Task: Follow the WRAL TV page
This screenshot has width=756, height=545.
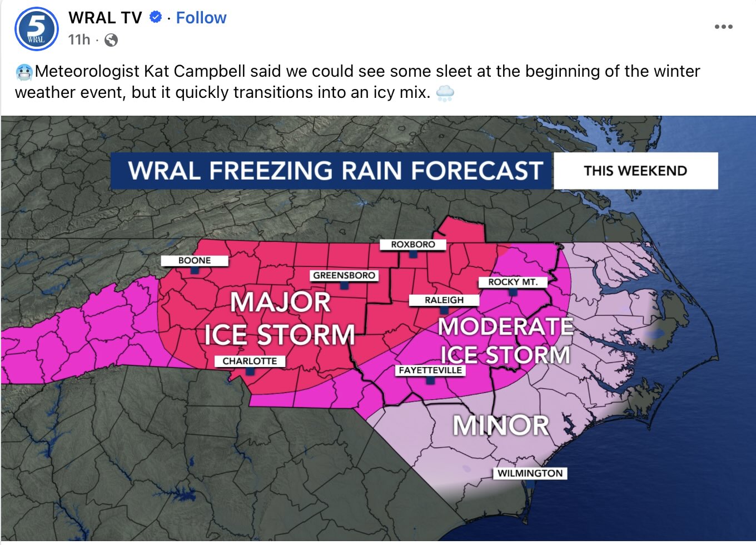Action: click(201, 18)
